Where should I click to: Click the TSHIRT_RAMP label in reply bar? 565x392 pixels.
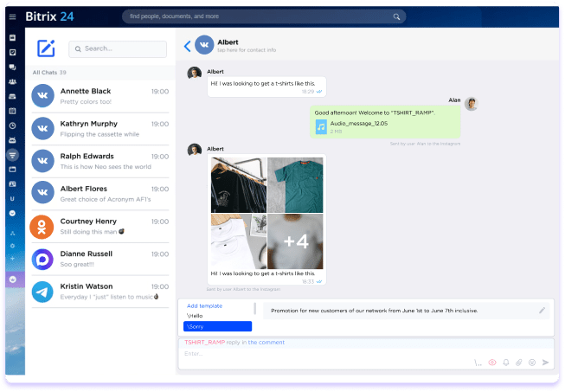tap(205, 343)
